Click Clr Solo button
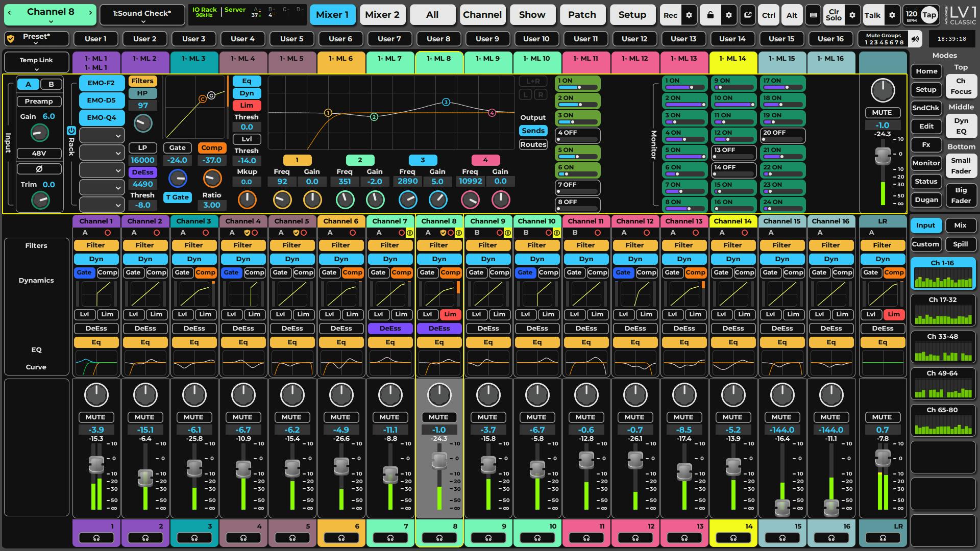Viewport: 980px width, 551px height. pos(834,15)
